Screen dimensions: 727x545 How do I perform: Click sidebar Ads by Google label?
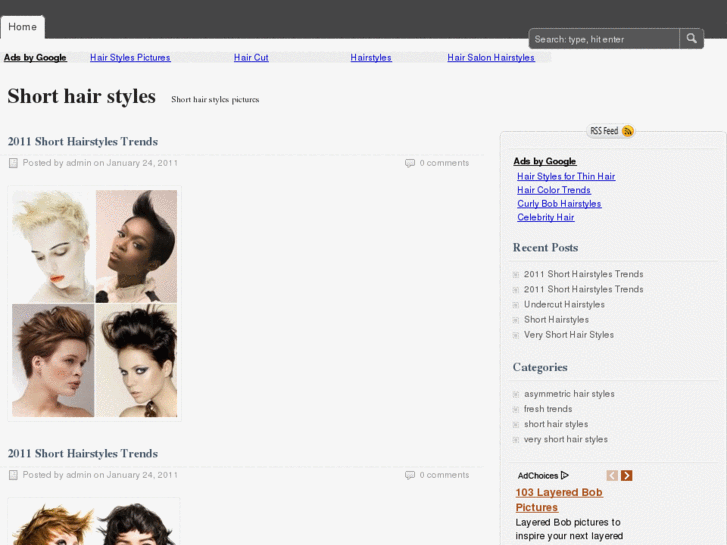545,161
